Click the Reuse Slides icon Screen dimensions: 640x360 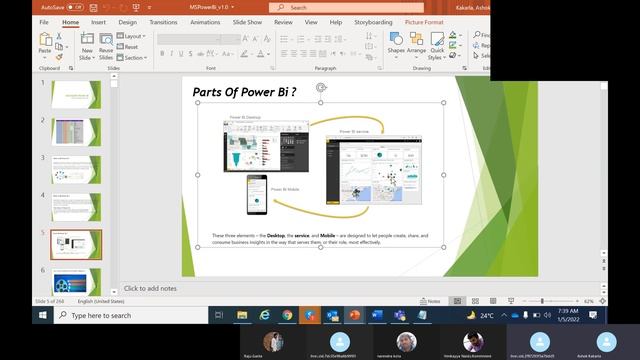106,39
